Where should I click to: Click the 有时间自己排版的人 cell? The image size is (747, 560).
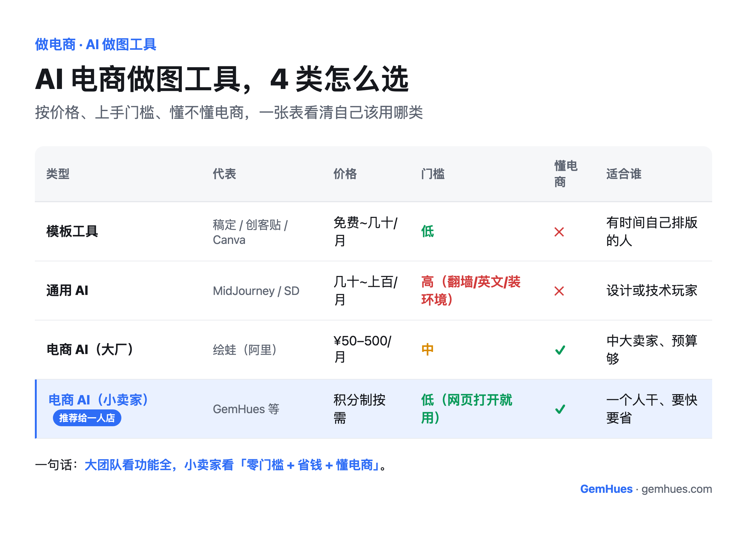652,231
